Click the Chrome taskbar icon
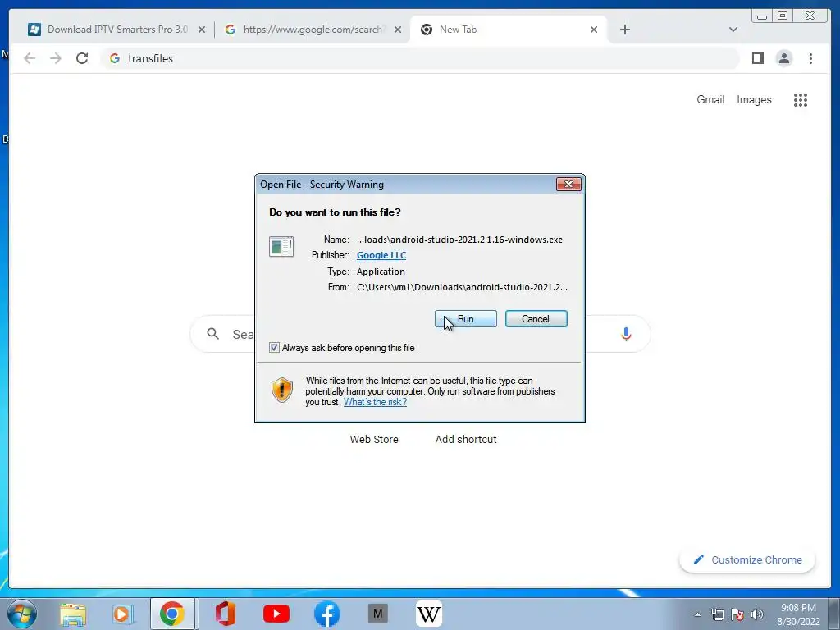Screen dimensions: 840x630 point(172,614)
